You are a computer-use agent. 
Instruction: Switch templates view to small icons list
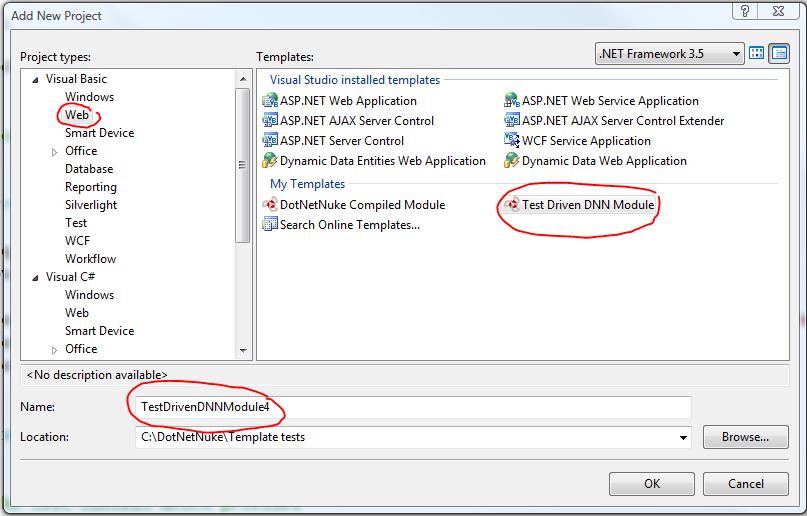click(x=779, y=53)
